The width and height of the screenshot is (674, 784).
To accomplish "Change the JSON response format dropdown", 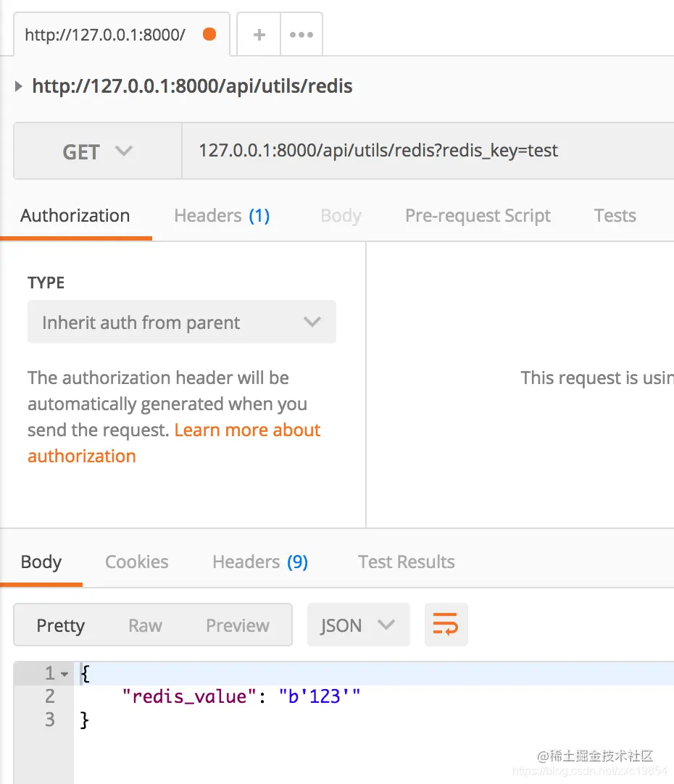I will pos(358,625).
